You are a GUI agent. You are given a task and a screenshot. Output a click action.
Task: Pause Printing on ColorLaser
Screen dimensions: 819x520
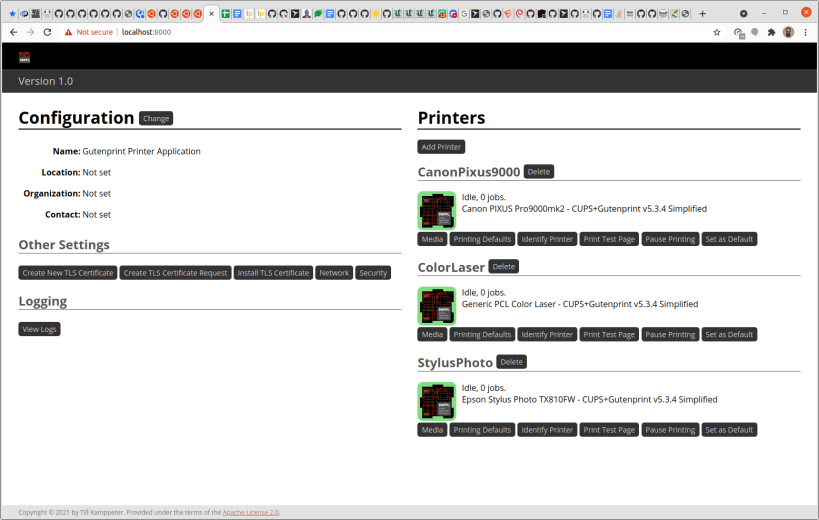[x=670, y=335]
